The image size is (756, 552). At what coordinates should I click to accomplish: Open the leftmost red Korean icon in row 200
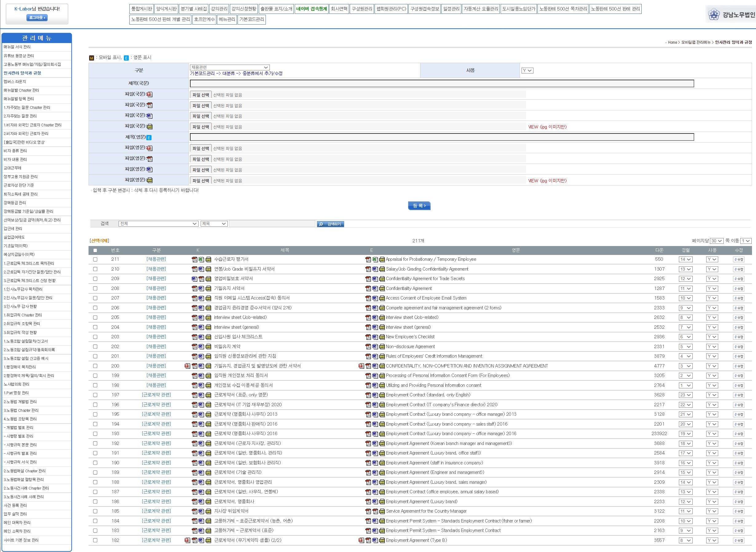click(x=187, y=366)
